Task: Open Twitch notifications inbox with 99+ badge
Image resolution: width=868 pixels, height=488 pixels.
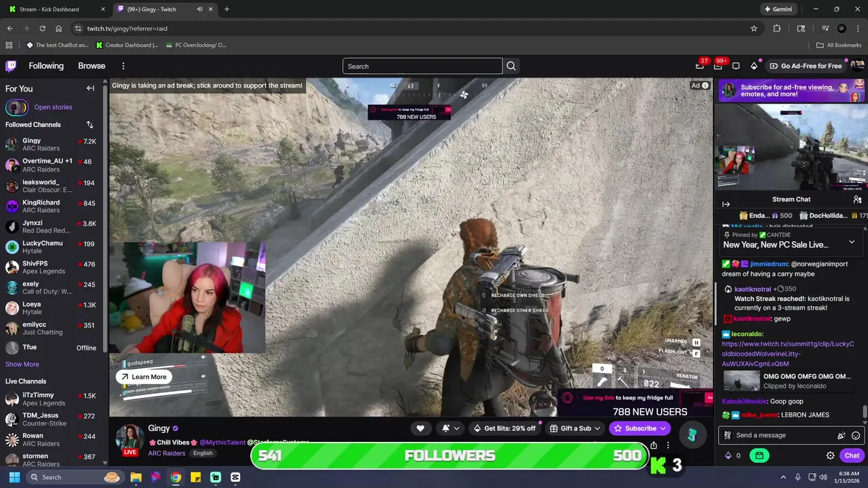Action: pyautogui.click(x=718, y=66)
